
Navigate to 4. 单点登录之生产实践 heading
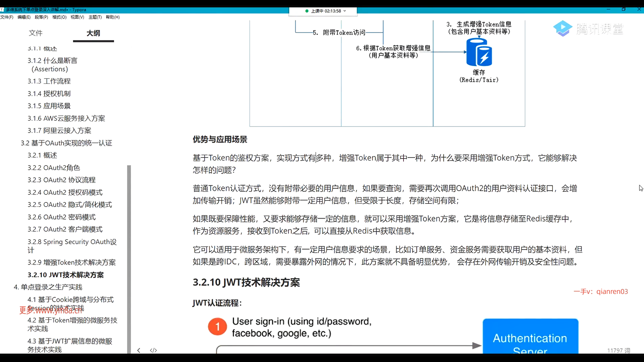48,287
